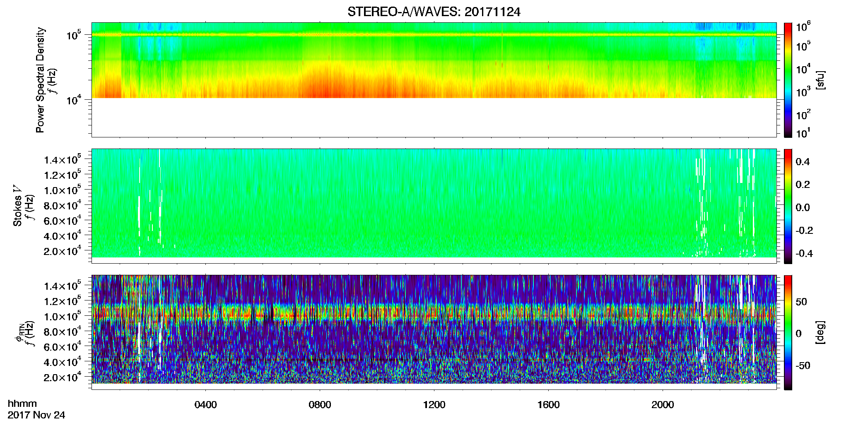The width and height of the screenshot is (868, 447).
Task: Click the 2017 Nov 24 date label
Action: pyautogui.click(x=36, y=415)
